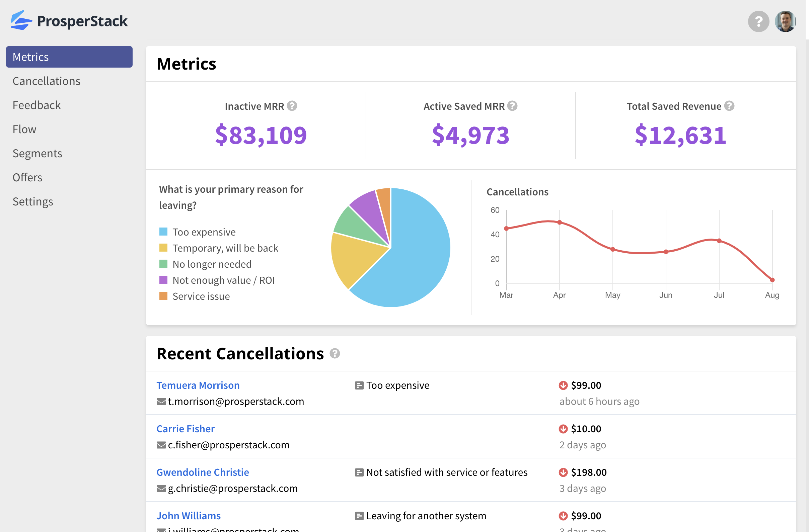The width and height of the screenshot is (809, 532).
Task: Open the help question mark in the top bar
Action: (758, 21)
